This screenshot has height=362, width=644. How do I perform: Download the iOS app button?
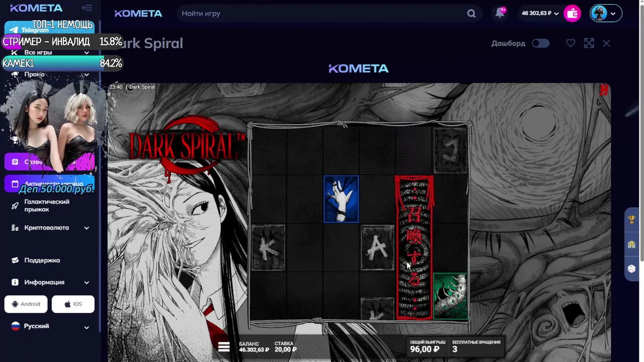(73, 304)
